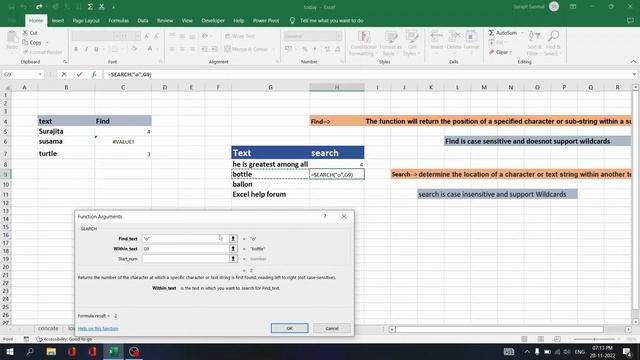Open File Explorer from taskbar
The width and height of the screenshot is (640, 360).
click(x=51, y=351)
